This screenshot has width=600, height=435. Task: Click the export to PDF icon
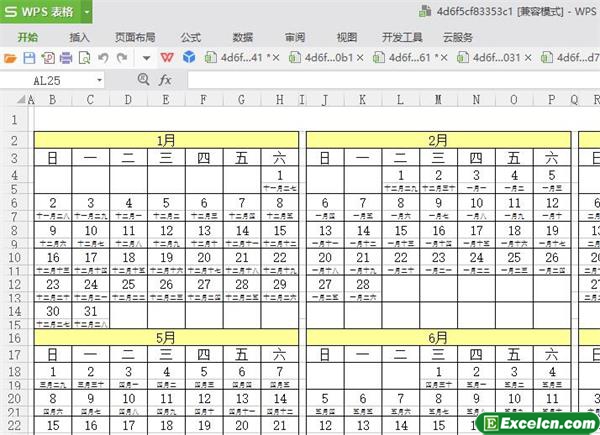coord(48,58)
